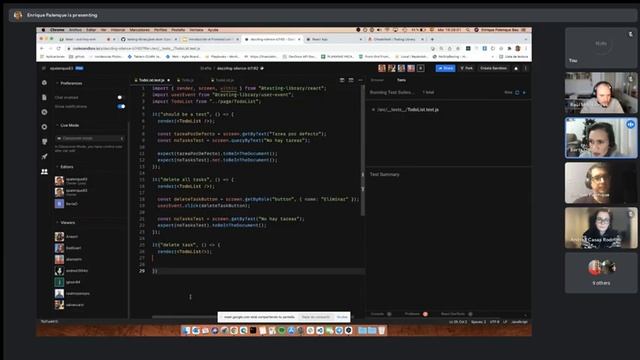The height and width of the screenshot is (360, 640).
Task: Click the Create Sandbox button
Action: pos(493,68)
